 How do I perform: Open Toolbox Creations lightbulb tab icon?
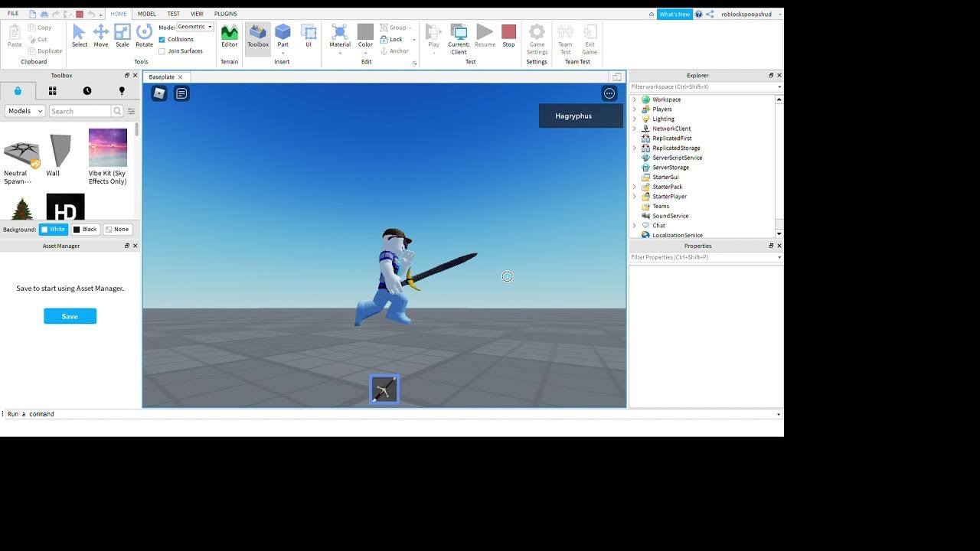coord(122,91)
